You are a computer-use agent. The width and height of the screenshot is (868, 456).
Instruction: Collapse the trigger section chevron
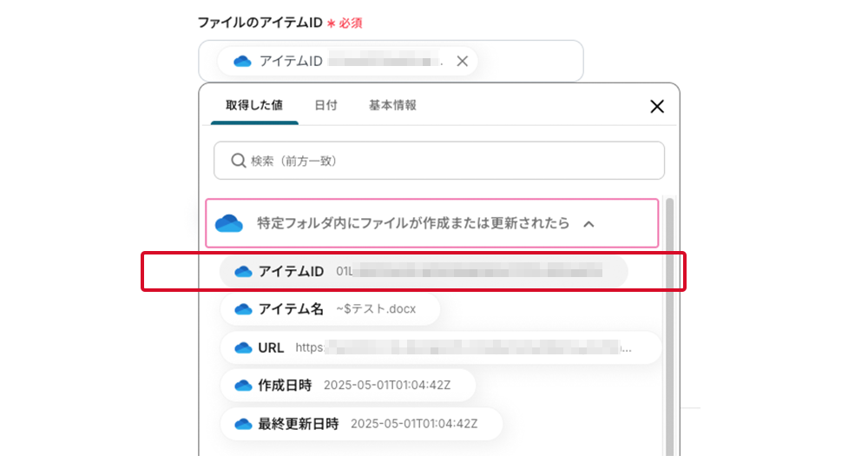click(x=589, y=224)
